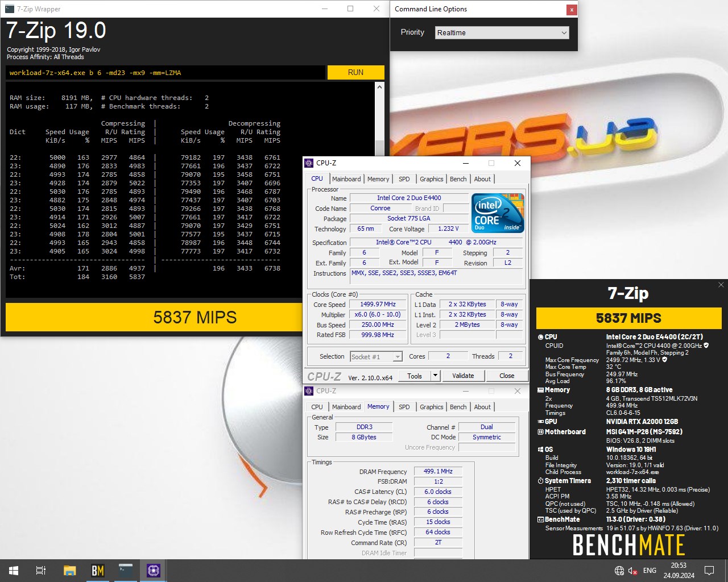Click the DRAM Frequency value 499.1 MHz

coord(438,471)
